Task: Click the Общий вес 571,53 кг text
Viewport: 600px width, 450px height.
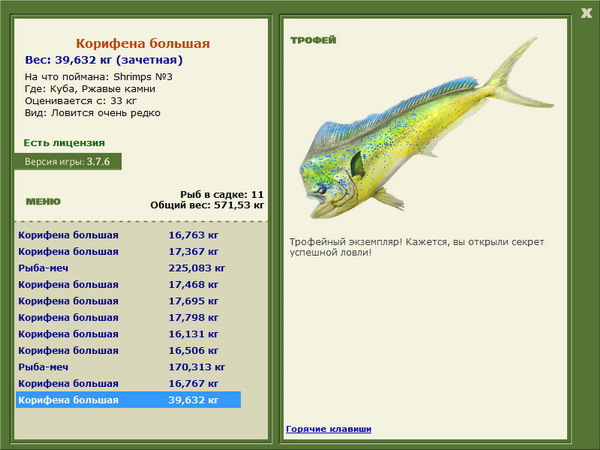Action: [x=207, y=204]
